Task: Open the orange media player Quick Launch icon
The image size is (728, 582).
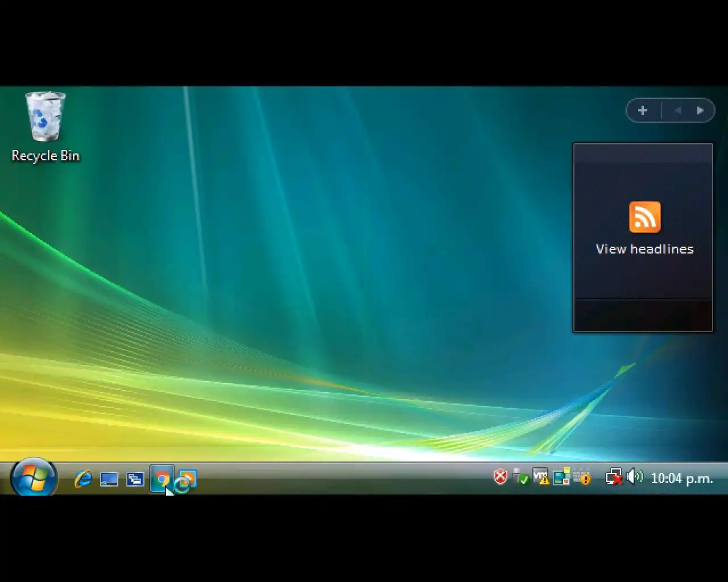Action: click(x=186, y=480)
